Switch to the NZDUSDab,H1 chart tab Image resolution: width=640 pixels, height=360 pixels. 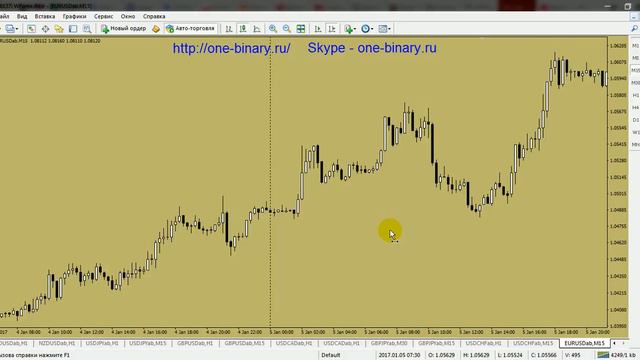[x=57, y=343]
